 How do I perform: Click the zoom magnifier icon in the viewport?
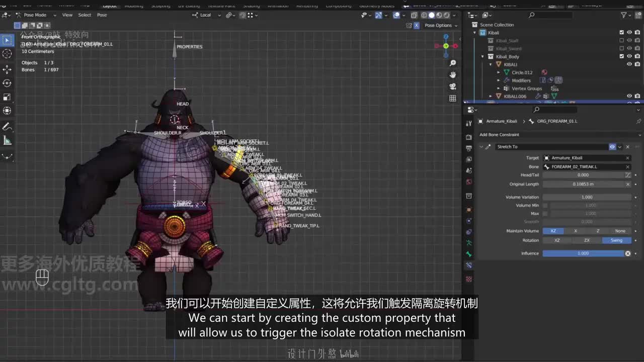click(453, 63)
